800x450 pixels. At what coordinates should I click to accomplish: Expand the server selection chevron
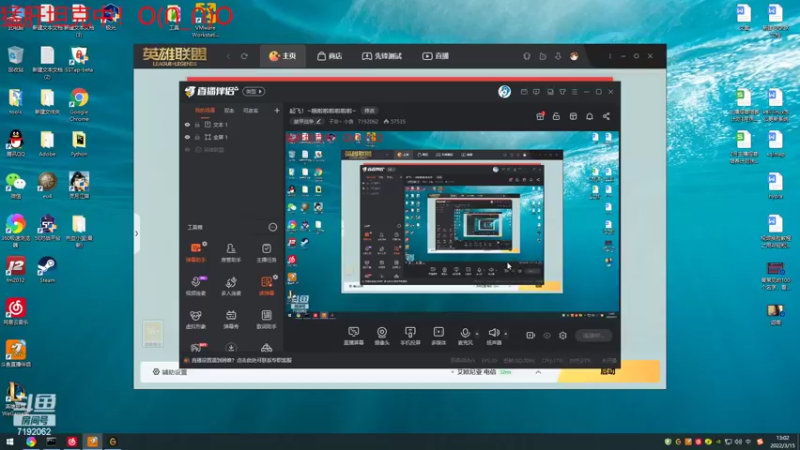[538, 372]
